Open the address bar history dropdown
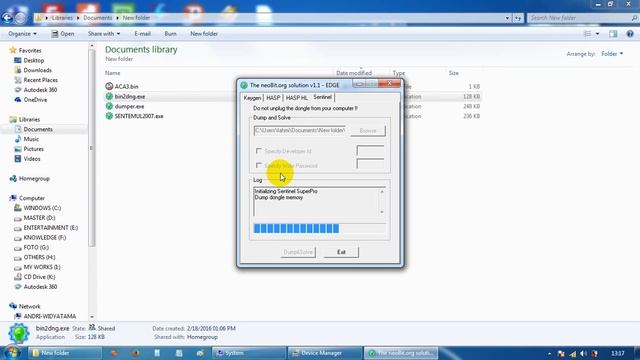 pos(507,18)
